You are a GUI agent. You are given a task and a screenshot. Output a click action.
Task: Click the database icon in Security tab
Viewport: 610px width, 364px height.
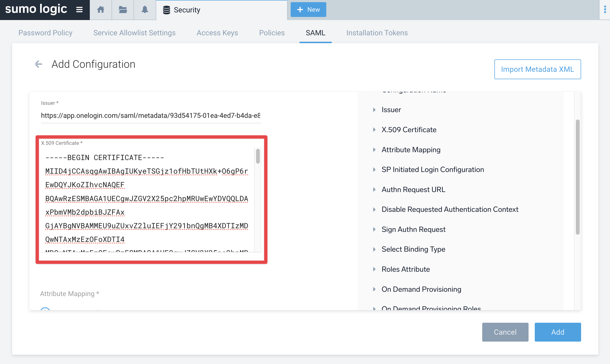[x=166, y=10]
